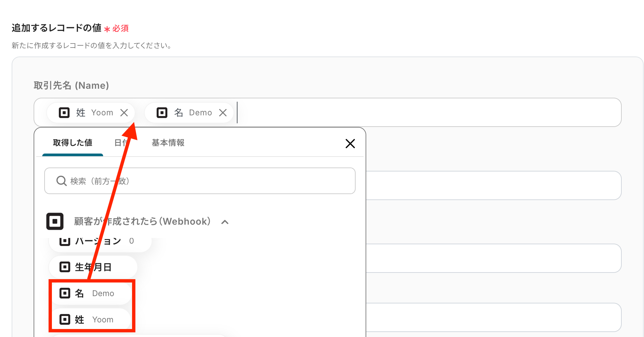Open the 基本情報 tab
This screenshot has height=337, width=644.
(x=168, y=143)
